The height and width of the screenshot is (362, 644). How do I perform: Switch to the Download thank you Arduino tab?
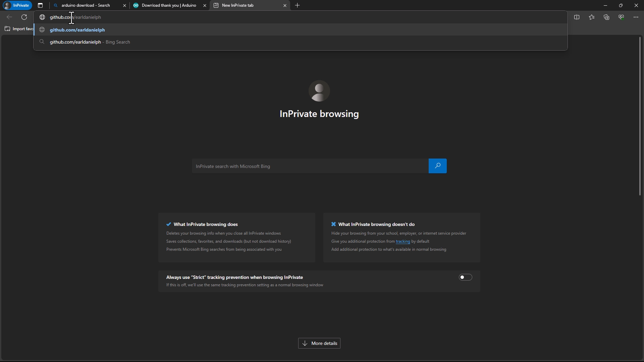[x=169, y=5]
